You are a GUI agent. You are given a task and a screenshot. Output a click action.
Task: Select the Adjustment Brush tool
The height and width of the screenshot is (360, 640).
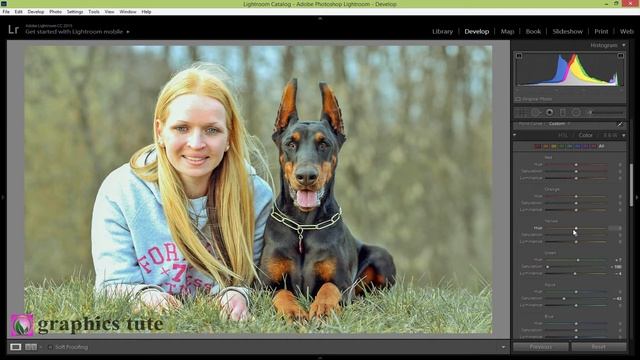pos(606,112)
